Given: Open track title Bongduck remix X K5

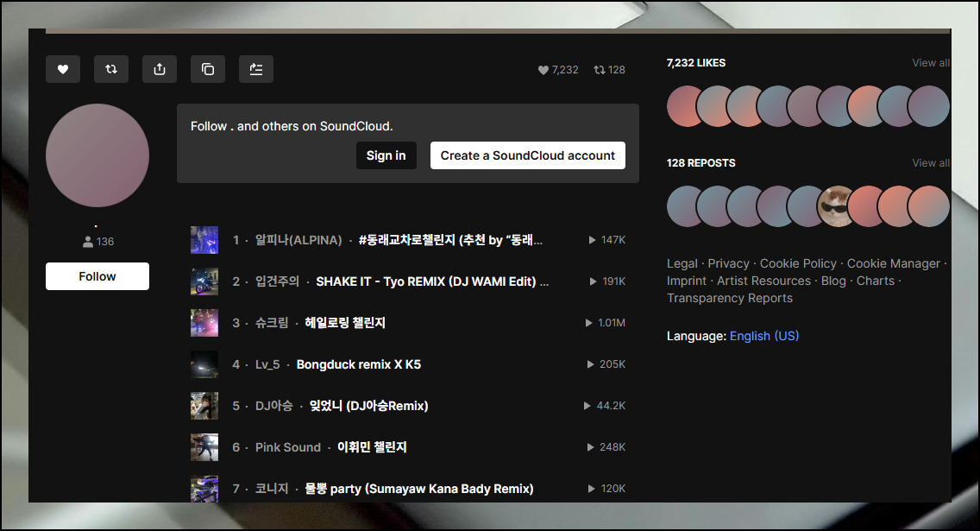Looking at the screenshot, I should click(359, 364).
